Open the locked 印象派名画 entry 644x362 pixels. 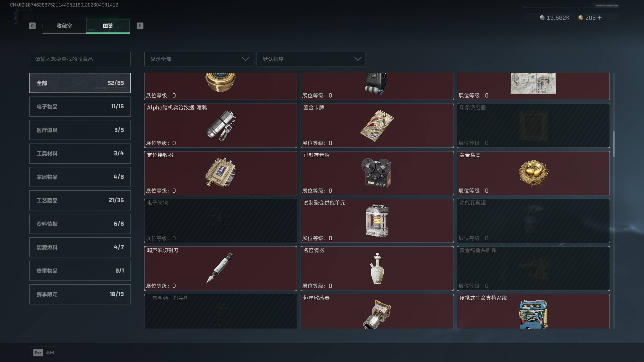[x=533, y=126]
